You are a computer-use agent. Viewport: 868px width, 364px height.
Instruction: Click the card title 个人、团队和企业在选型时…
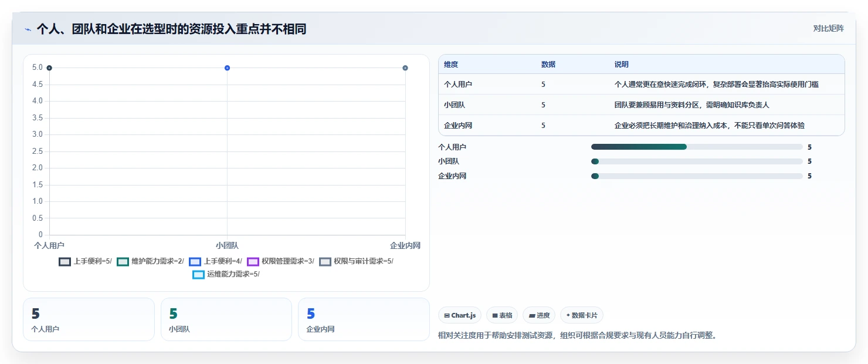[x=171, y=29]
